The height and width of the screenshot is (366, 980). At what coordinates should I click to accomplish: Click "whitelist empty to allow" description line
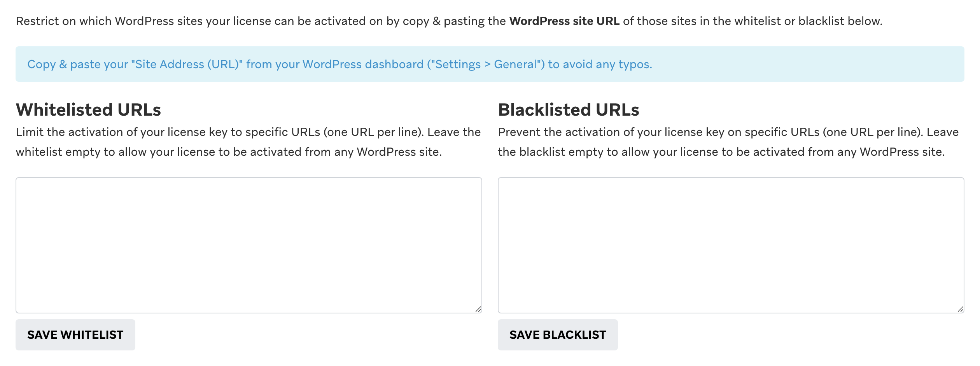(229, 152)
